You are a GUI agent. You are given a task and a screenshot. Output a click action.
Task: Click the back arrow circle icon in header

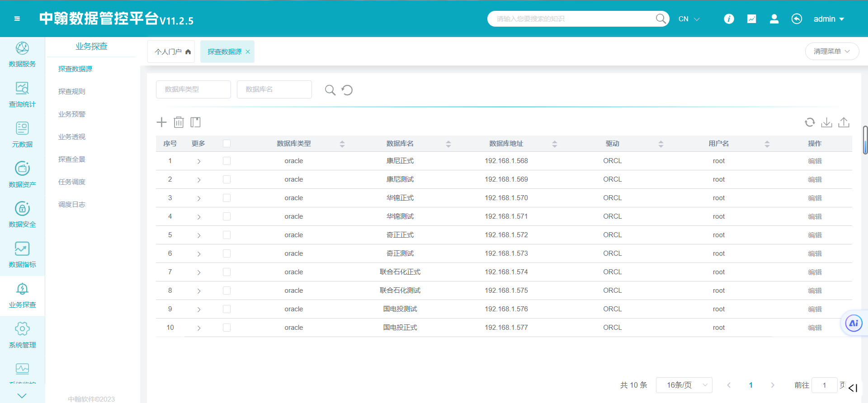tap(797, 19)
